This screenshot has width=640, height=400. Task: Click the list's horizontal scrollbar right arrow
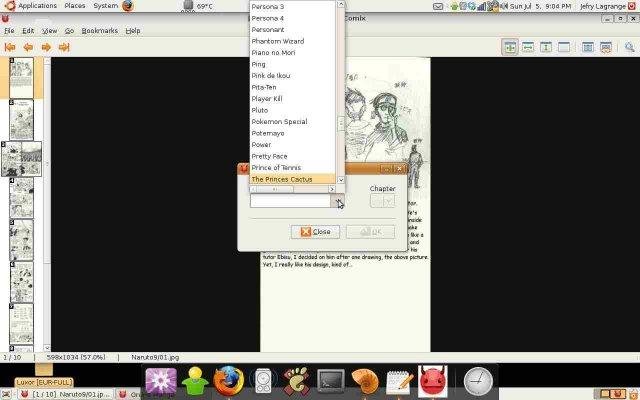[x=332, y=189]
